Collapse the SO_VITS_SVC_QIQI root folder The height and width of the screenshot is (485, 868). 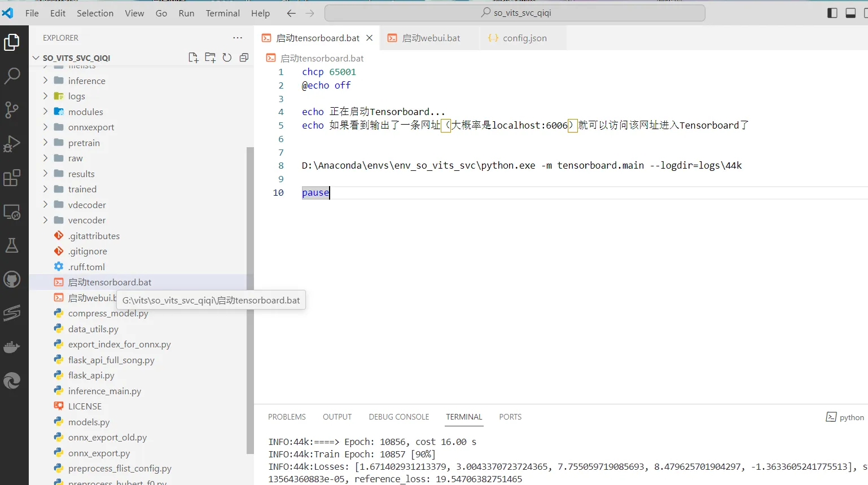coord(36,58)
